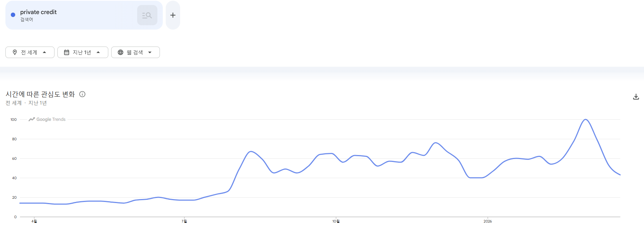644x229 pixels.
Task: Open the info tooltip beside 시간에 따른 관심도 변화
Action: click(82, 94)
